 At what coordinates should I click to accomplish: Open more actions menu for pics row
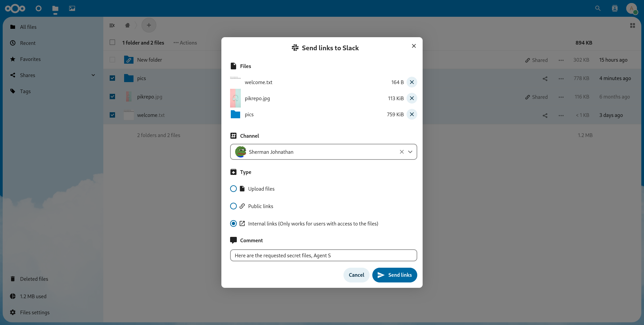[561, 78]
